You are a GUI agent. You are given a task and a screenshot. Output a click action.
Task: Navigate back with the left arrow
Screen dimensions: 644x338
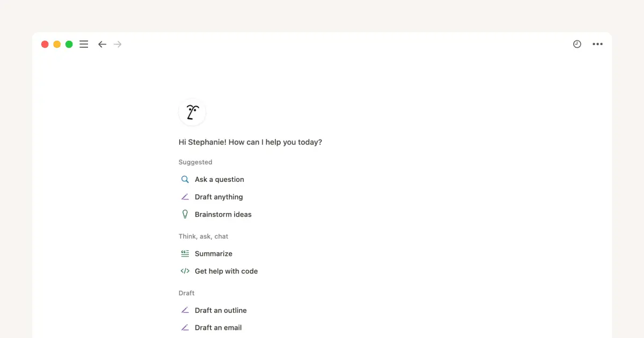tap(102, 44)
